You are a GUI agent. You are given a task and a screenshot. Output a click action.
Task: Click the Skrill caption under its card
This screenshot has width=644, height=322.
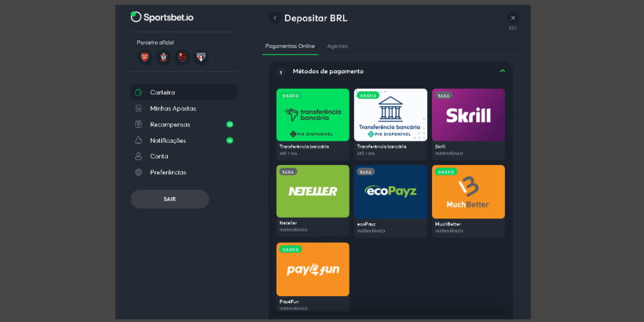click(x=440, y=146)
